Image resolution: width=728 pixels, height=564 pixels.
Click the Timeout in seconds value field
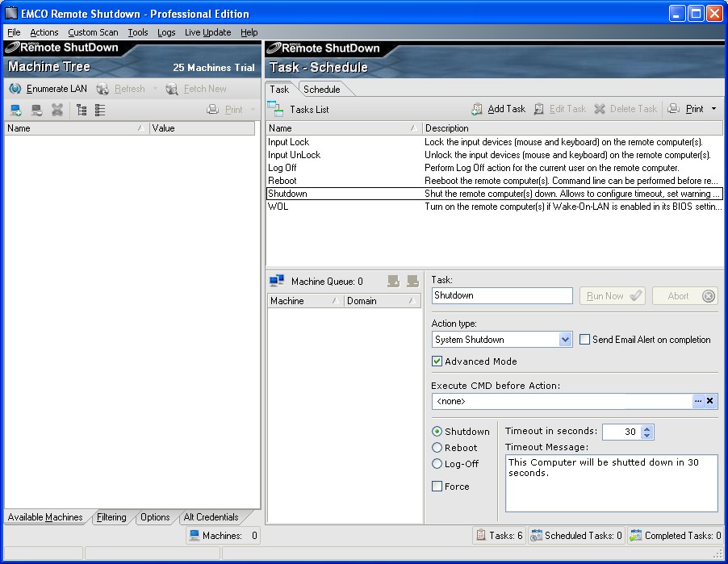click(621, 432)
